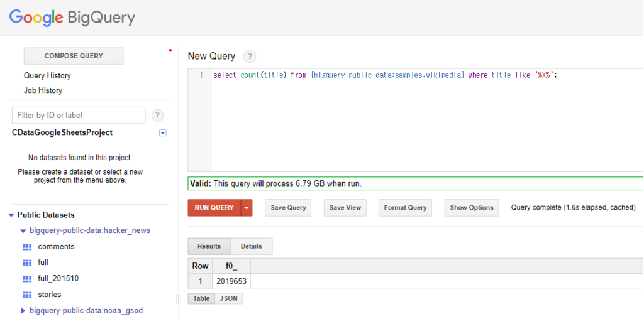Open Query History
Screen dimensions: 644x319
47,76
